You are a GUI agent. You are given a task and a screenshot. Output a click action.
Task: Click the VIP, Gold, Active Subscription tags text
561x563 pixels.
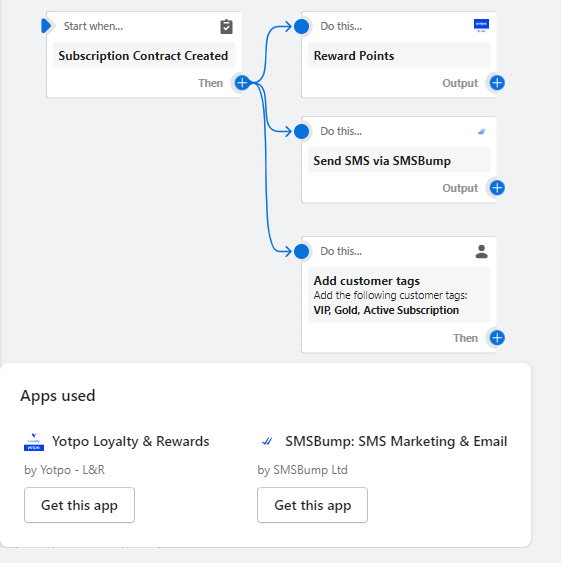pyautogui.click(x=386, y=310)
